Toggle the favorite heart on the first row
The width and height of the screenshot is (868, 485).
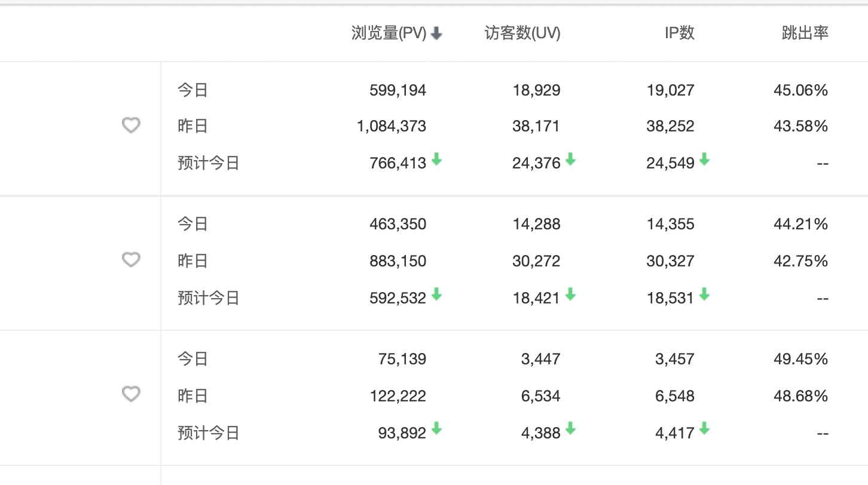130,125
